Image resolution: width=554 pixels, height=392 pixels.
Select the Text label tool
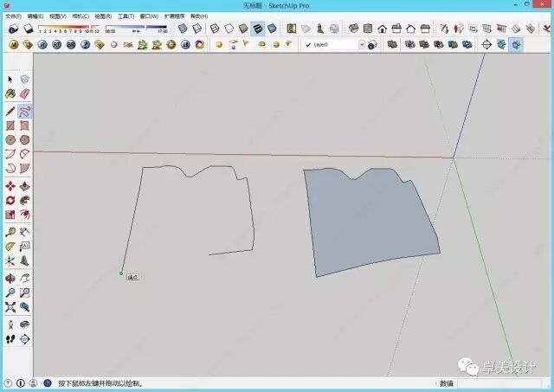tap(24, 246)
